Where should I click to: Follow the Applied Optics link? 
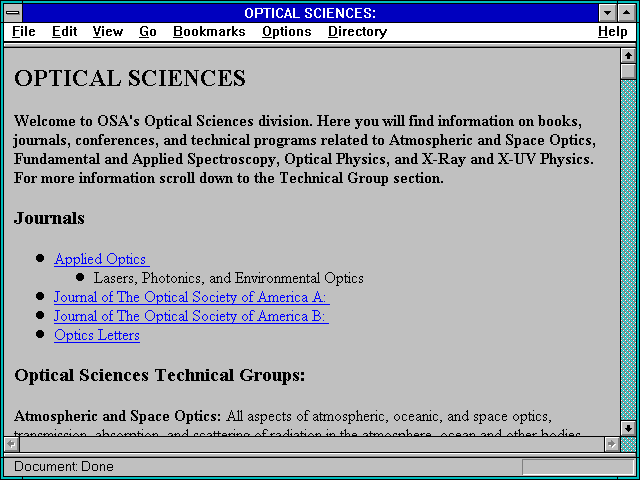click(102, 259)
